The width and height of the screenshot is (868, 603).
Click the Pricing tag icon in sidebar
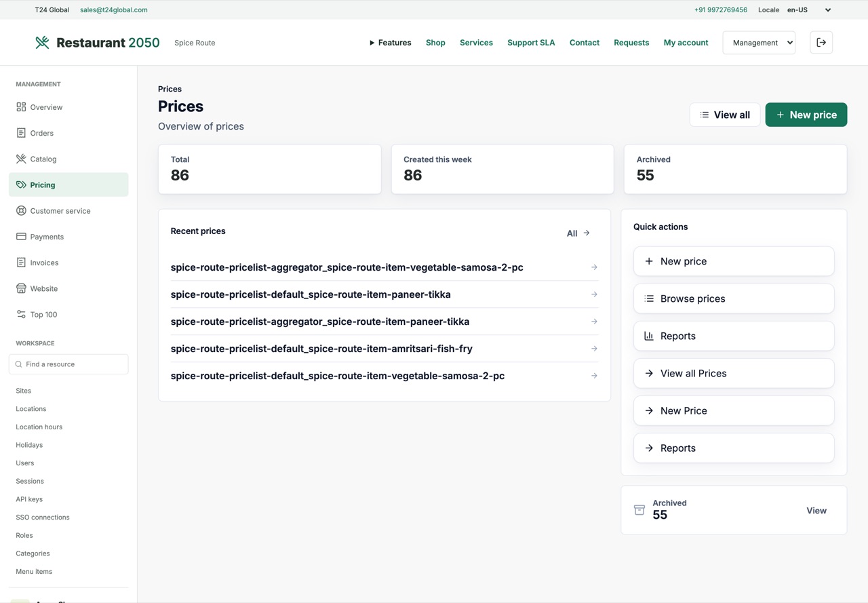pyautogui.click(x=21, y=184)
